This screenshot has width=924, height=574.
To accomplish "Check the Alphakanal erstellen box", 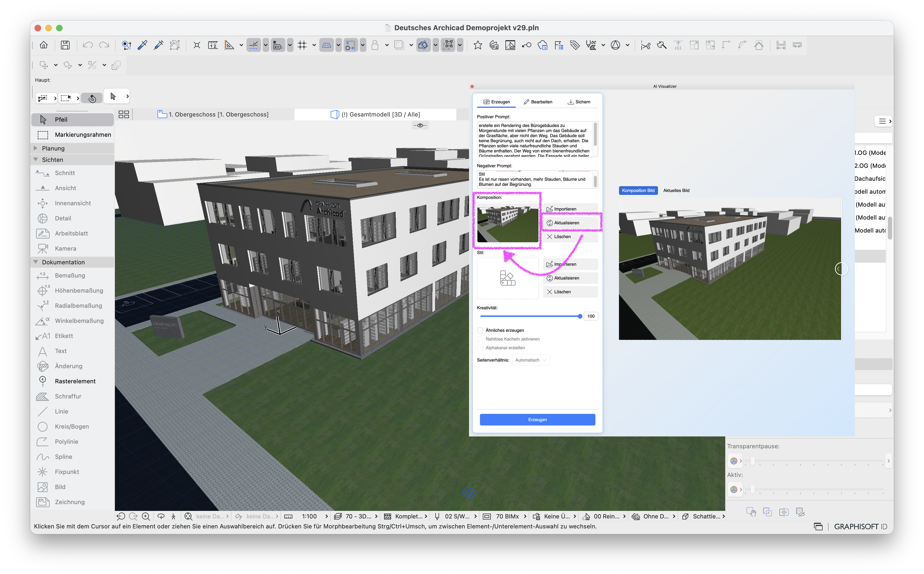I will coord(480,348).
